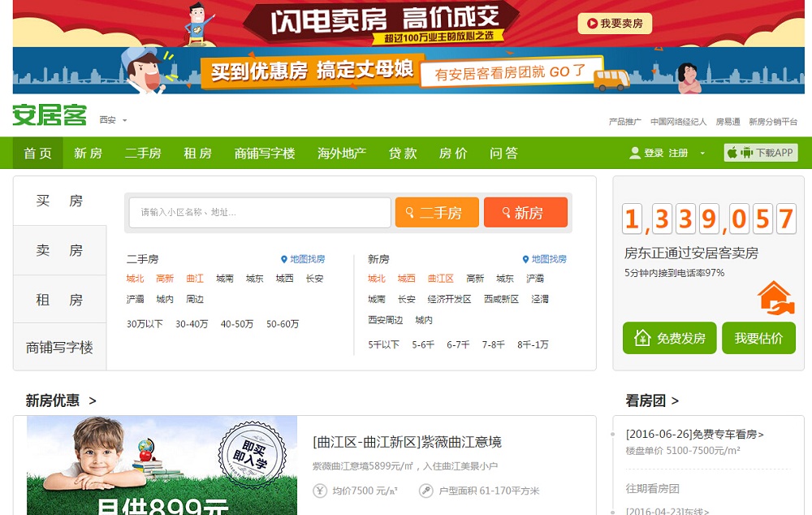
Task: Select 经济开发区 under 新房 districts
Action: [x=450, y=300]
